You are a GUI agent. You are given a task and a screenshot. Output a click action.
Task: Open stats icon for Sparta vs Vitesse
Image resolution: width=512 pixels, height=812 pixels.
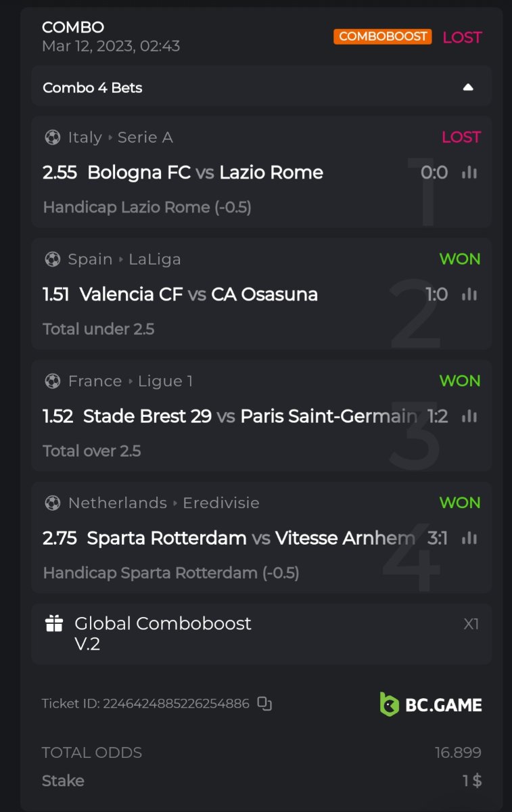[469, 538]
